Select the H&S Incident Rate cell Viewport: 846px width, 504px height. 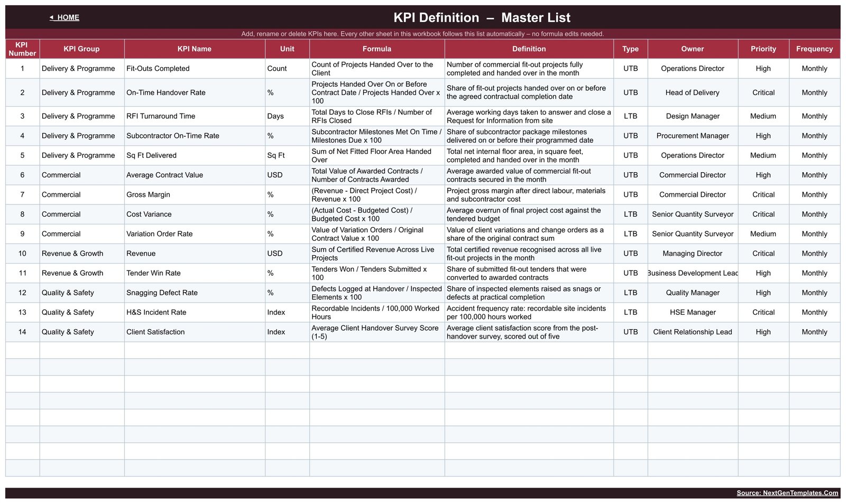coord(195,312)
